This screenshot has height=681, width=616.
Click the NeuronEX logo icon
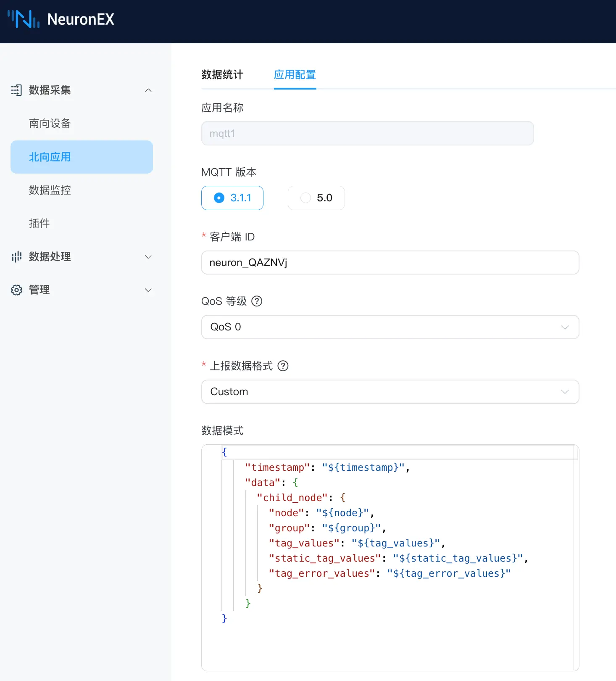coord(24,19)
